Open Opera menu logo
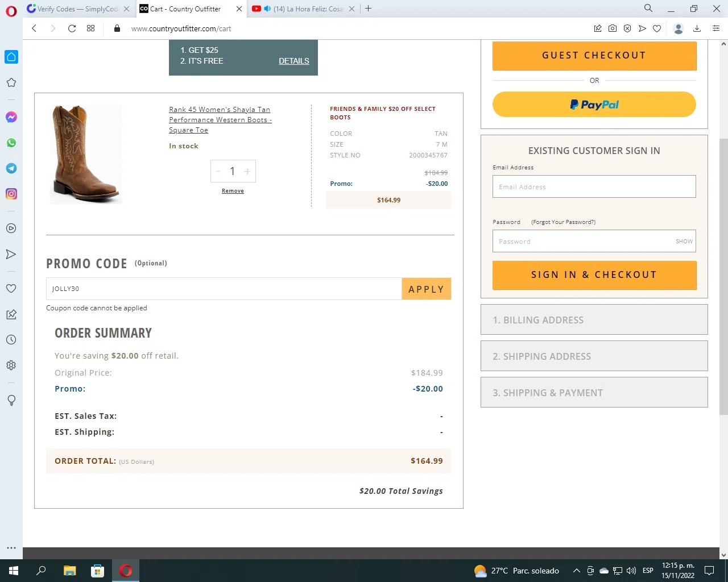This screenshot has width=728, height=582. point(11,11)
